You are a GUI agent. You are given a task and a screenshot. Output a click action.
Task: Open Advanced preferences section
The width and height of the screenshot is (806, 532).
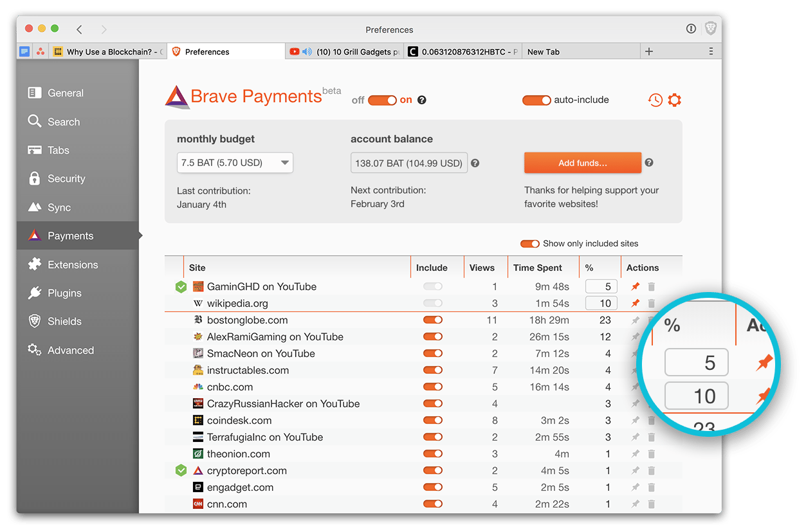coord(78,350)
